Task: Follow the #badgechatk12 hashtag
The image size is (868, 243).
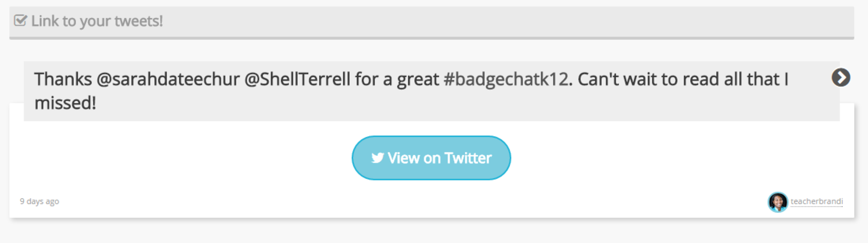Action: (506, 79)
